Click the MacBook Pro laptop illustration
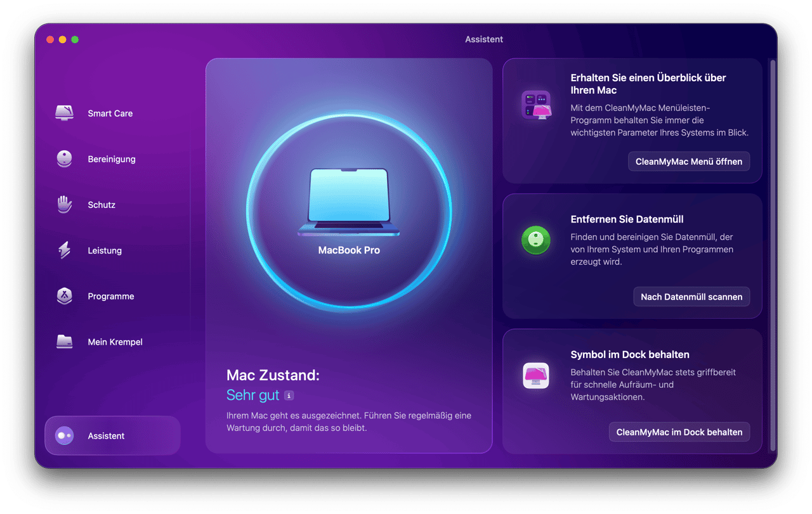The height and width of the screenshot is (514, 812). pyautogui.click(x=349, y=203)
